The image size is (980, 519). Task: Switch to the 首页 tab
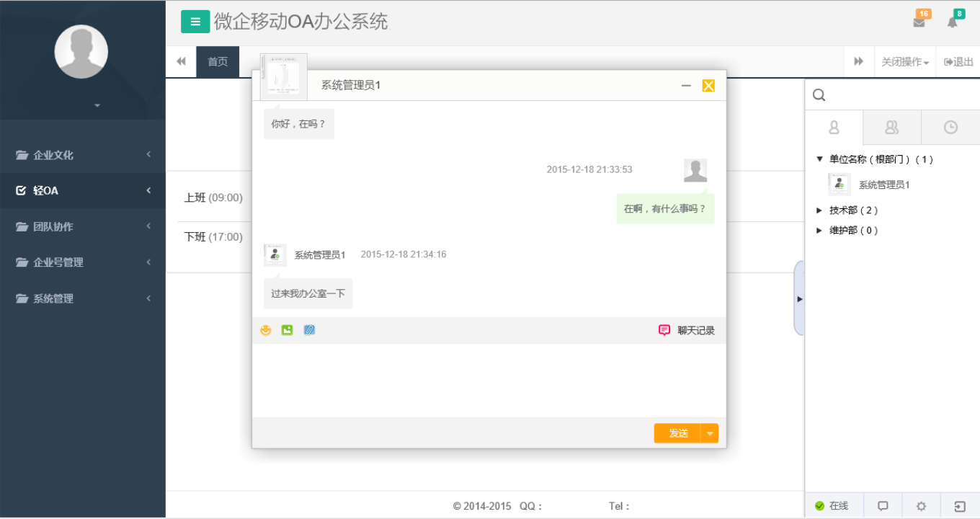point(218,62)
